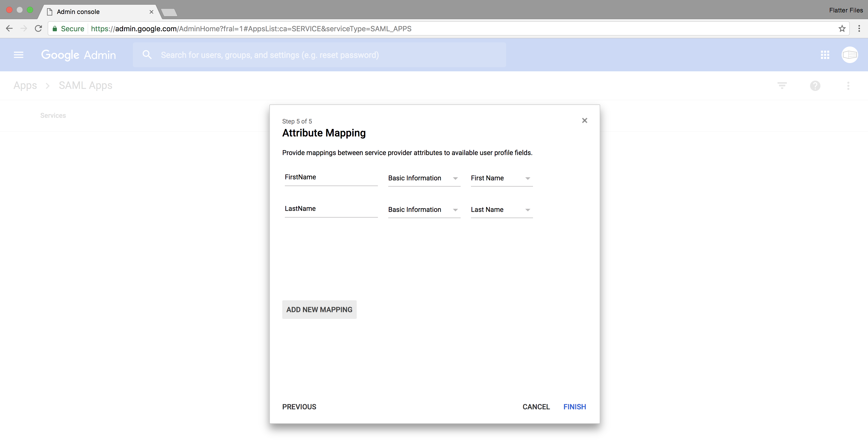Click the CANCEL button to dismiss dialog
This screenshot has width=868, height=445.
(536, 406)
